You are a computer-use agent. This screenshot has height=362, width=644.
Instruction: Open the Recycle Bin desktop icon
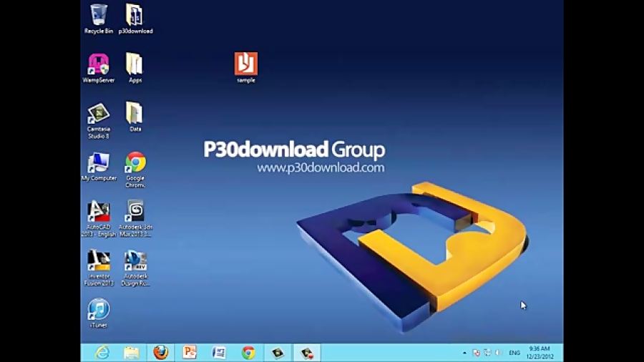point(99,19)
